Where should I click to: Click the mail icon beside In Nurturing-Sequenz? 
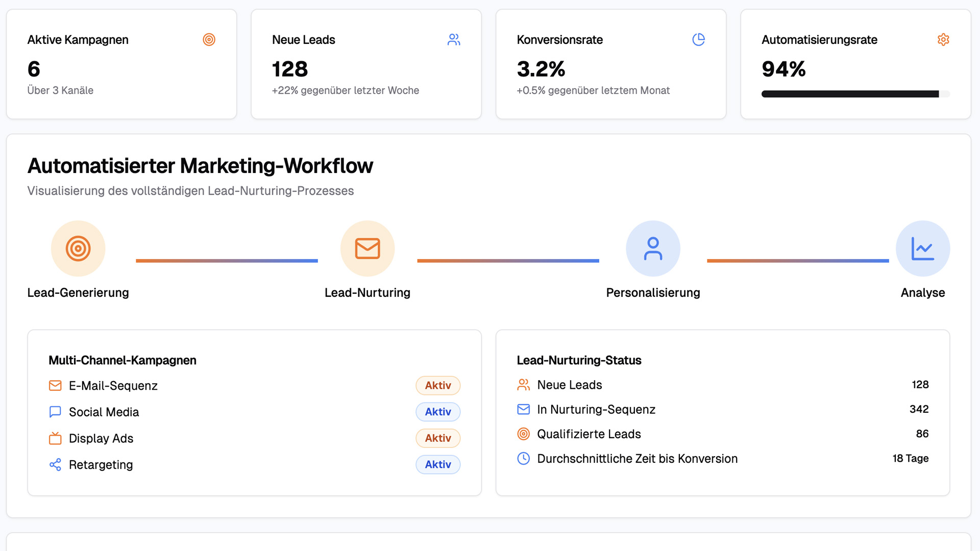523,409
